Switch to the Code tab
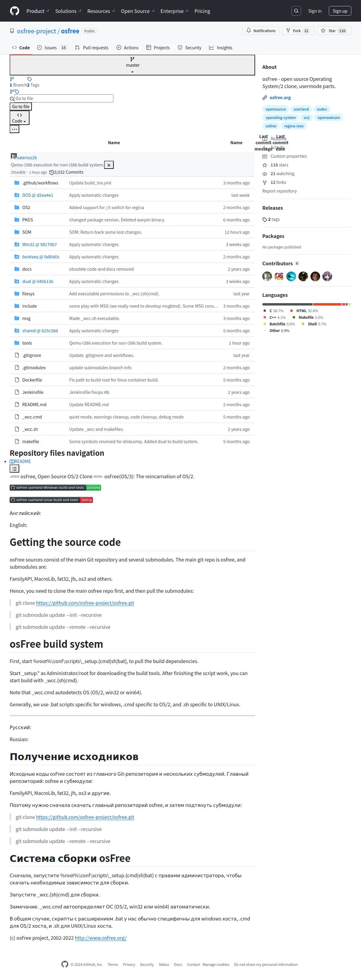Screen dimensions: 361x980 coord(21,47)
